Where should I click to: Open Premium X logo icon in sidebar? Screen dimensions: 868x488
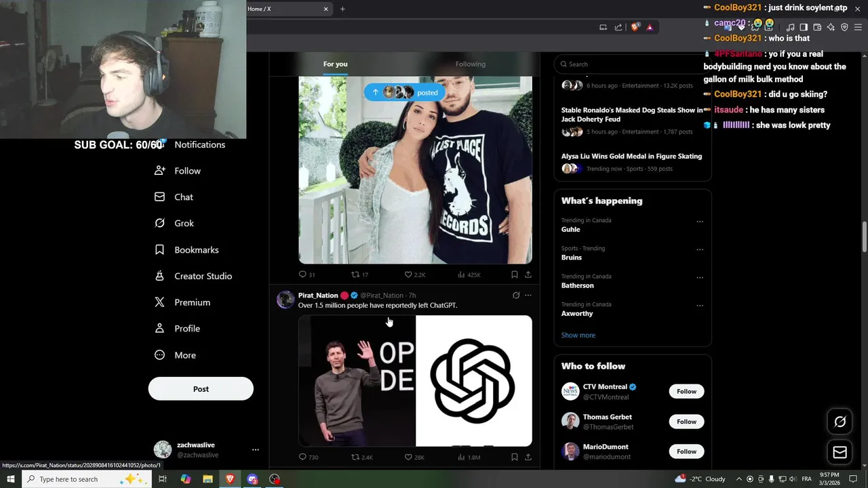(x=159, y=302)
